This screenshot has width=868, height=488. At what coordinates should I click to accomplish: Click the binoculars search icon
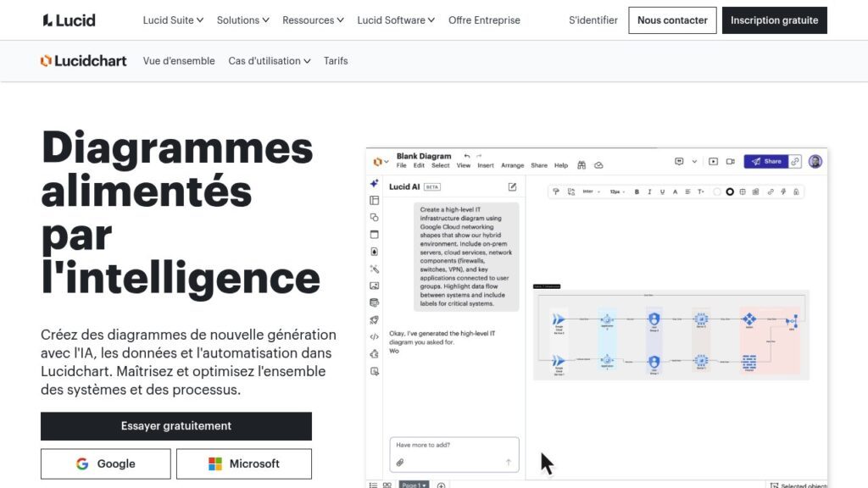581,165
